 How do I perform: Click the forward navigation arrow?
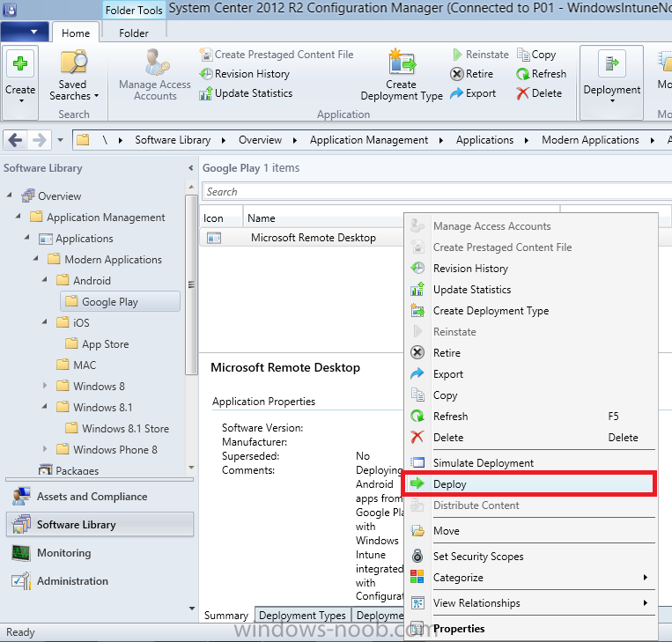40,140
